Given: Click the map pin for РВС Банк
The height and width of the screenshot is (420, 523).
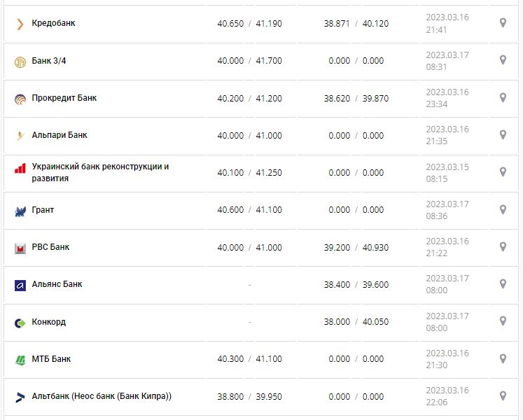Looking at the screenshot, I should coord(503,247).
